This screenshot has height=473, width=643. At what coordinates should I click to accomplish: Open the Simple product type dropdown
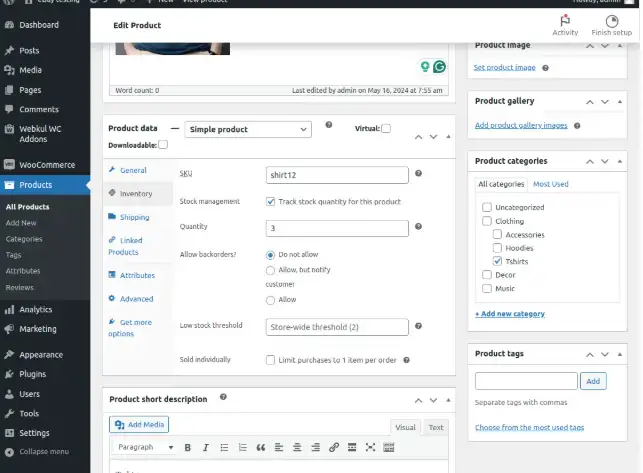coord(248,129)
